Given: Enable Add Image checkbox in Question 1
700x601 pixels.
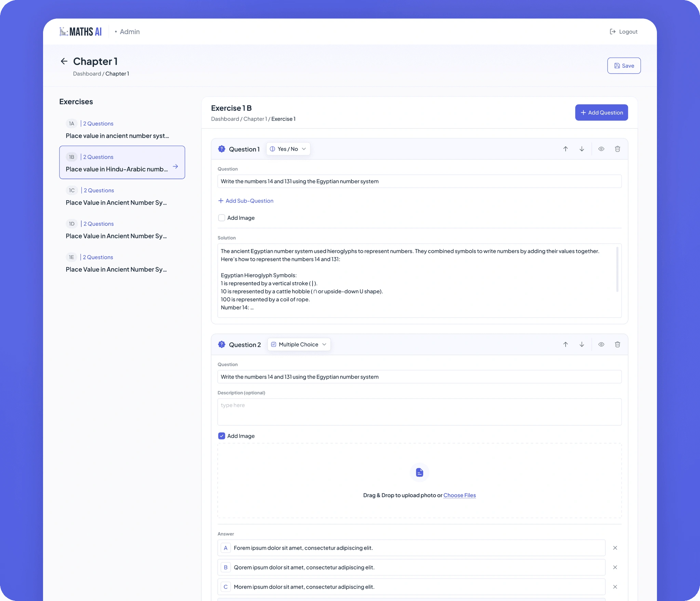Looking at the screenshot, I should [221, 218].
